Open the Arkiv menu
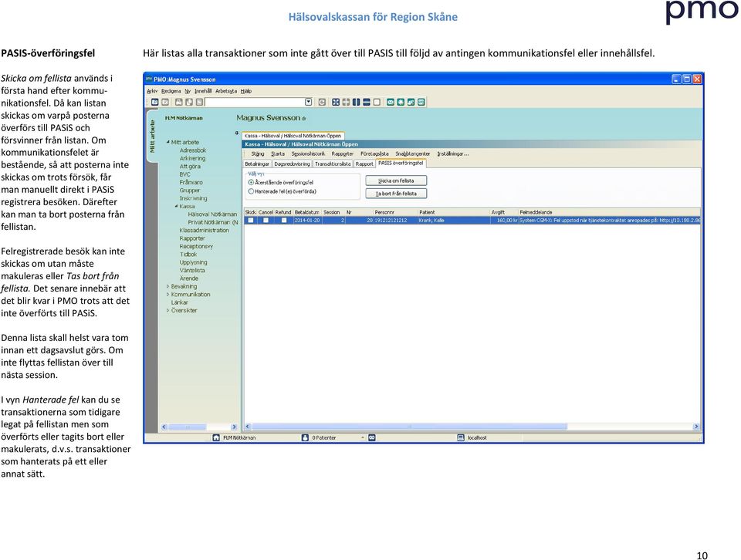Image resolution: width=741 pixels, height=560 pixels. 152,91
